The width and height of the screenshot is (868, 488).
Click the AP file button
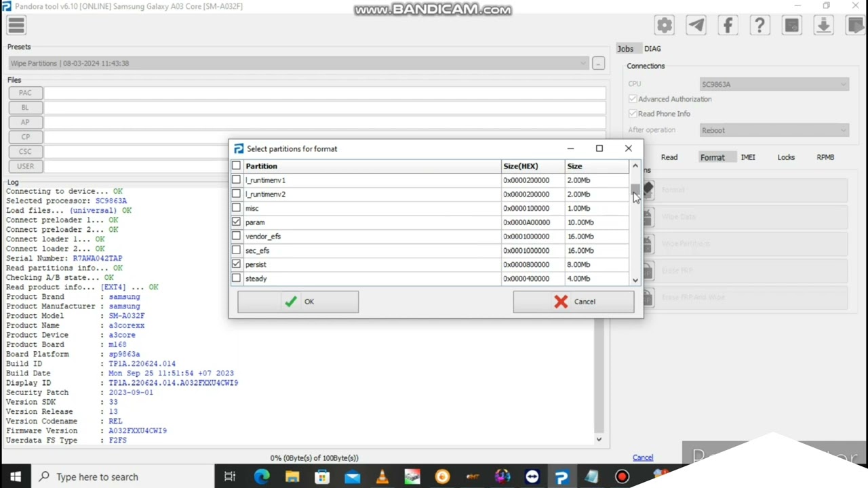click(x=25, y=122)
